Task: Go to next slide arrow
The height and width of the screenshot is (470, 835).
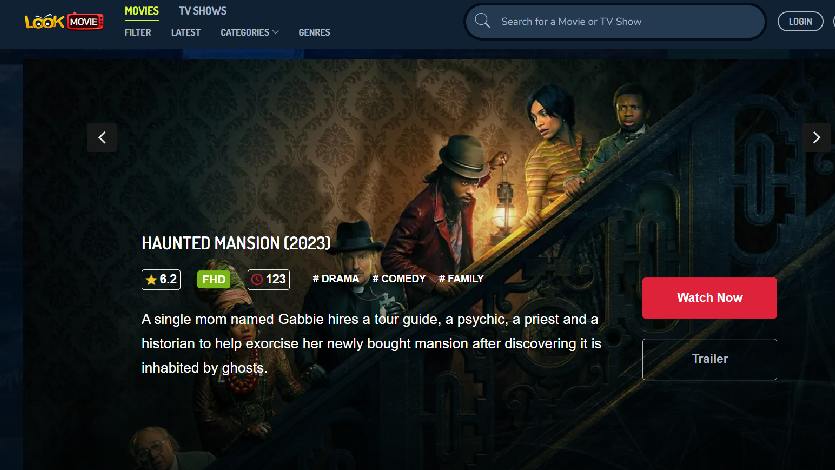Action: pyautogui.click(x=816, y=137)
